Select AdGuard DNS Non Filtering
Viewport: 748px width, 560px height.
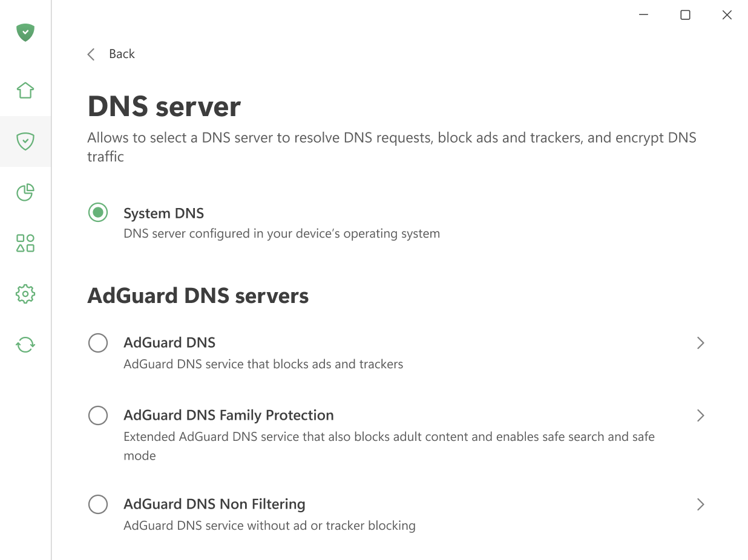pyautogui.click(x=97, y=504)
